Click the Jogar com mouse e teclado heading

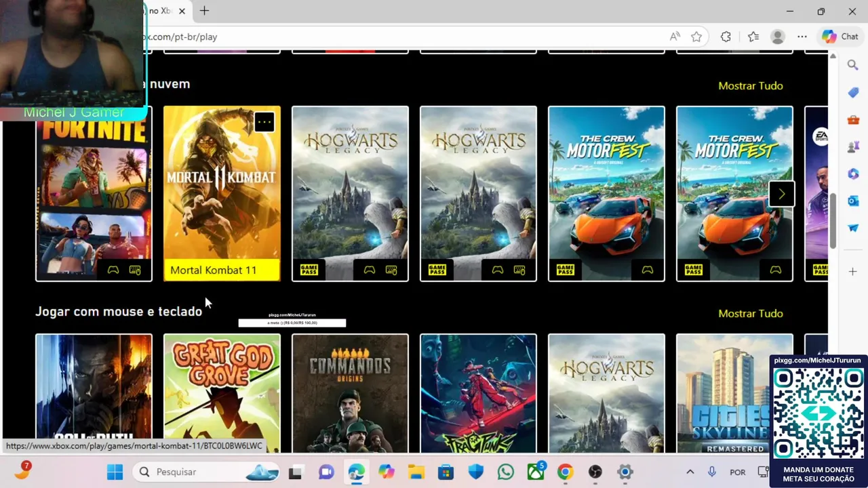pos(119,312)
